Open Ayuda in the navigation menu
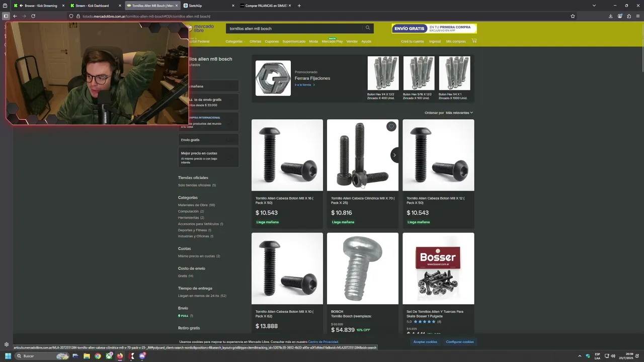The height and width of the screenshot is (362, 644). pos(366,41)
